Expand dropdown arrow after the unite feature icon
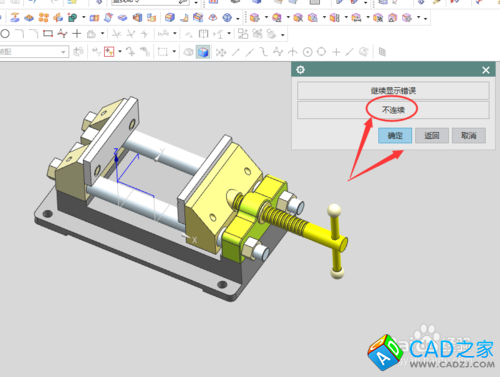 pyautogui.click(x=84, y=17)
